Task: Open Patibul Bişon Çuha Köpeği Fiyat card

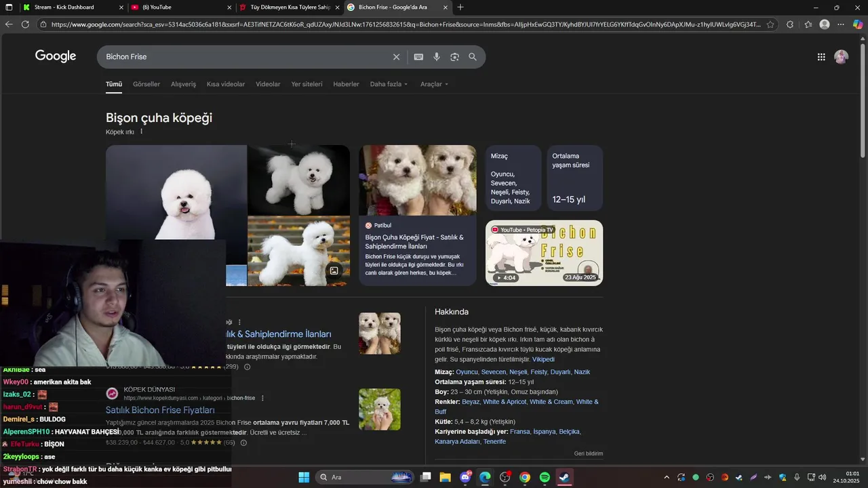Action: pyautogui.click(x=417, y=215)
